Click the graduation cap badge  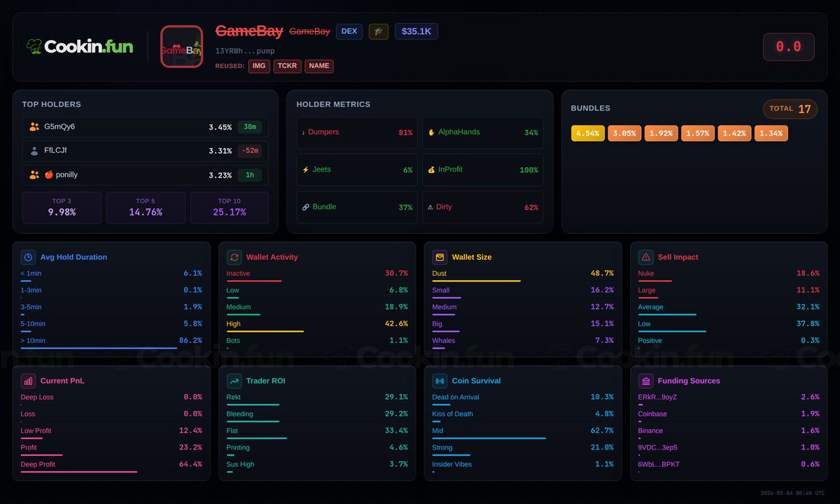[379, 31]
